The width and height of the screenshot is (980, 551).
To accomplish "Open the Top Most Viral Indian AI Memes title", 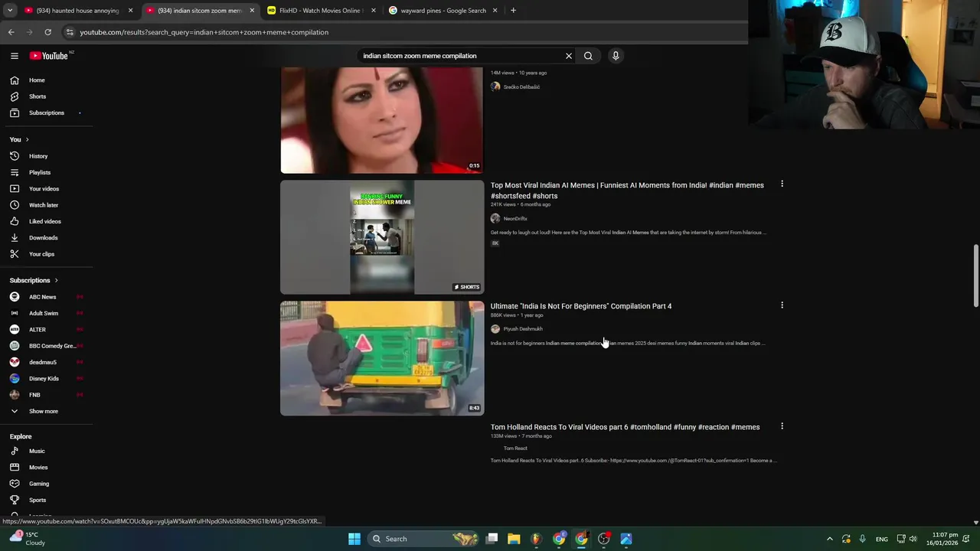I will (627, 191).
